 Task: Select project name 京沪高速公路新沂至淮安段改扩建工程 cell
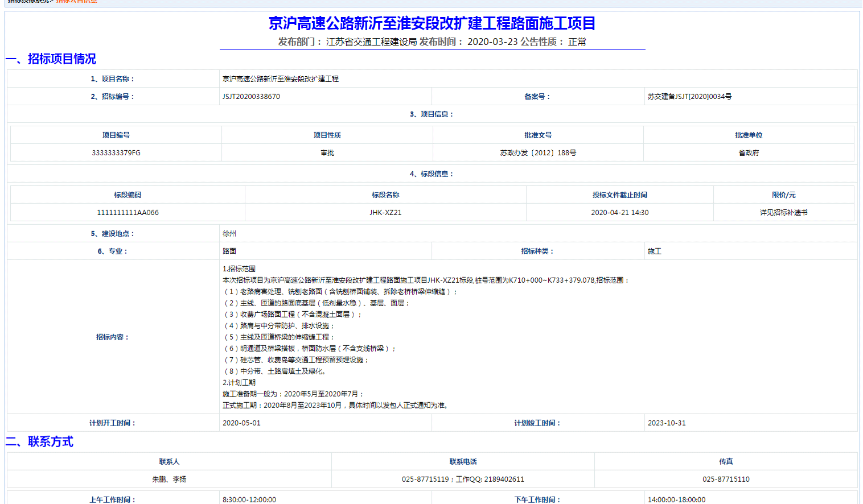click(281, 79)
